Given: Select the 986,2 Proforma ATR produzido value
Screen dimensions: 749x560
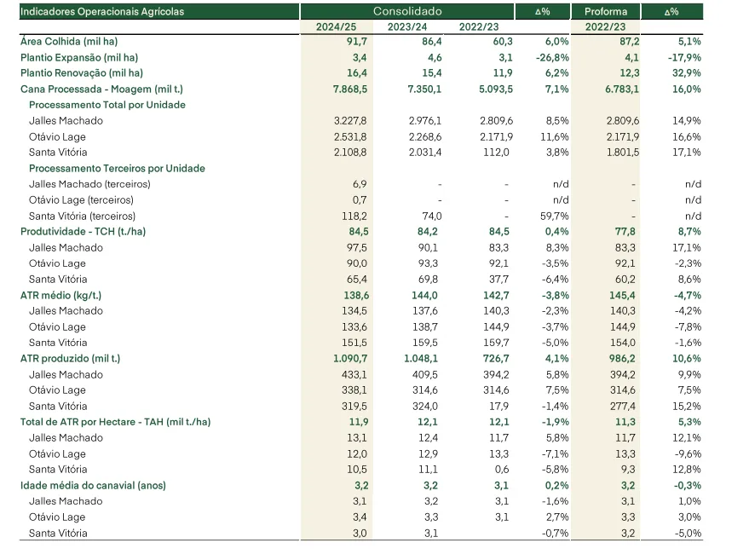Looking at the screenshot, I should [x=623, y=359].
